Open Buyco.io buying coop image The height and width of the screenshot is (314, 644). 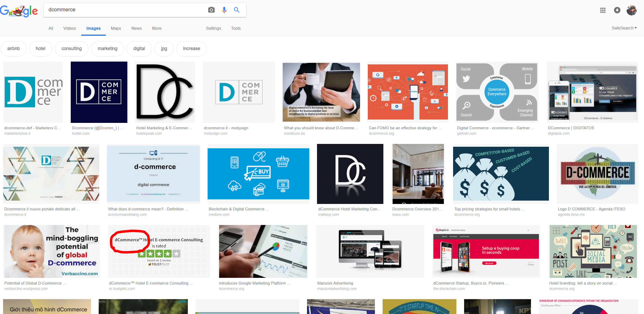[486, 251]
